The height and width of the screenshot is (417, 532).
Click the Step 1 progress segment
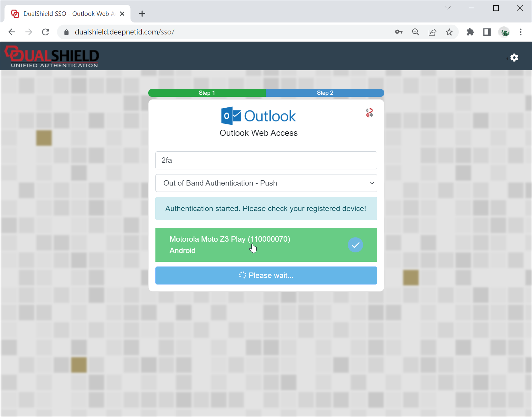pyautogui.click(x=207, y=93)
